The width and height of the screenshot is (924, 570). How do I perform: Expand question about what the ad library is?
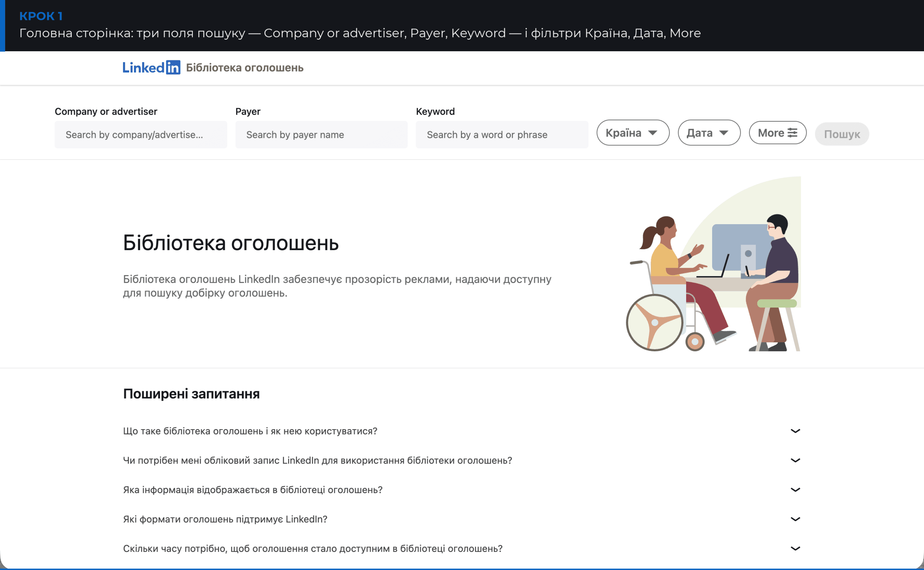pos(462,431)
